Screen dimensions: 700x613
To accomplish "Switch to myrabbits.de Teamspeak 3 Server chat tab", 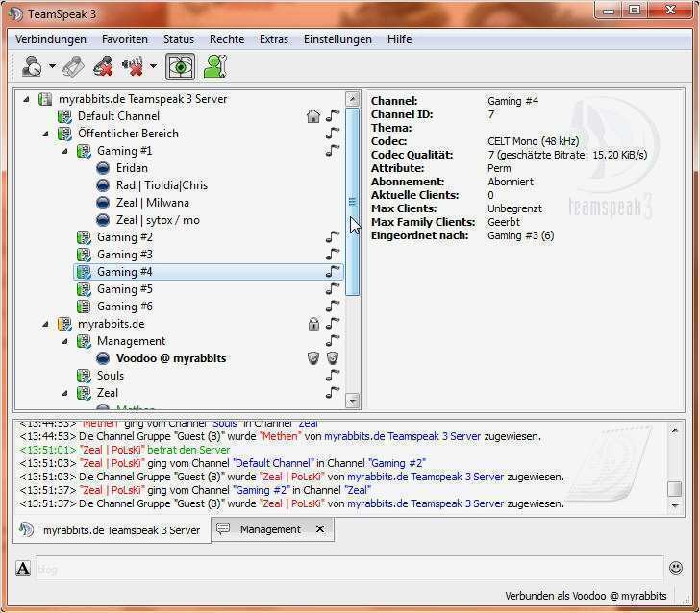I will (112, 530).
